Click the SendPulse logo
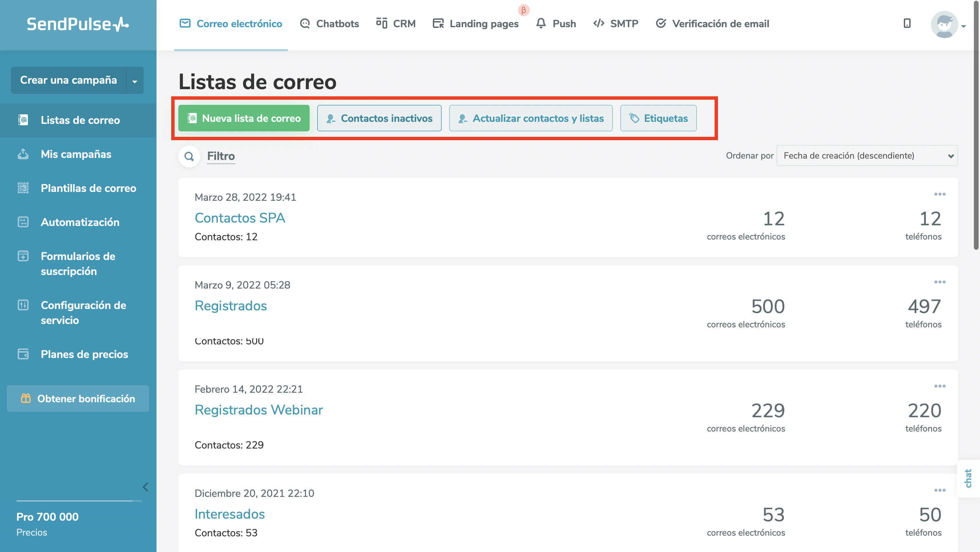 [x=78, y=24]
